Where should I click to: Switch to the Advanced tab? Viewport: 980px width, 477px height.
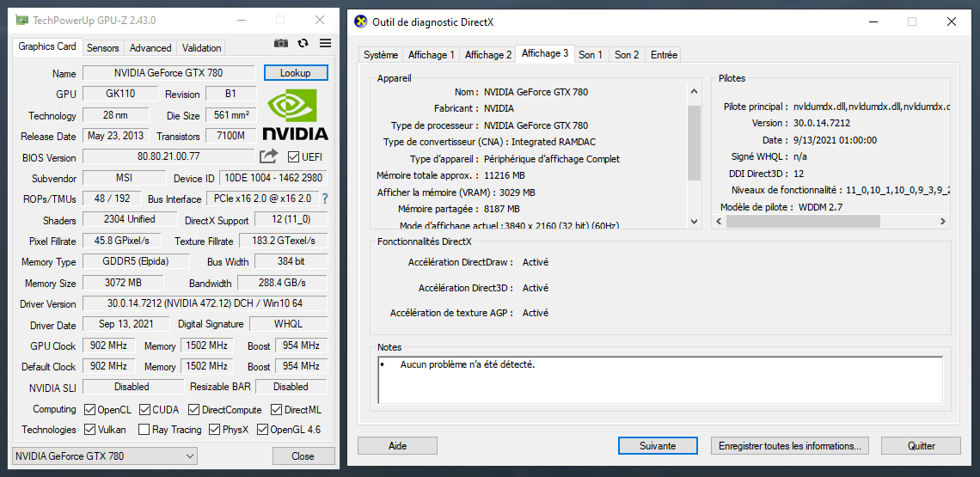(x=150, y=47)
